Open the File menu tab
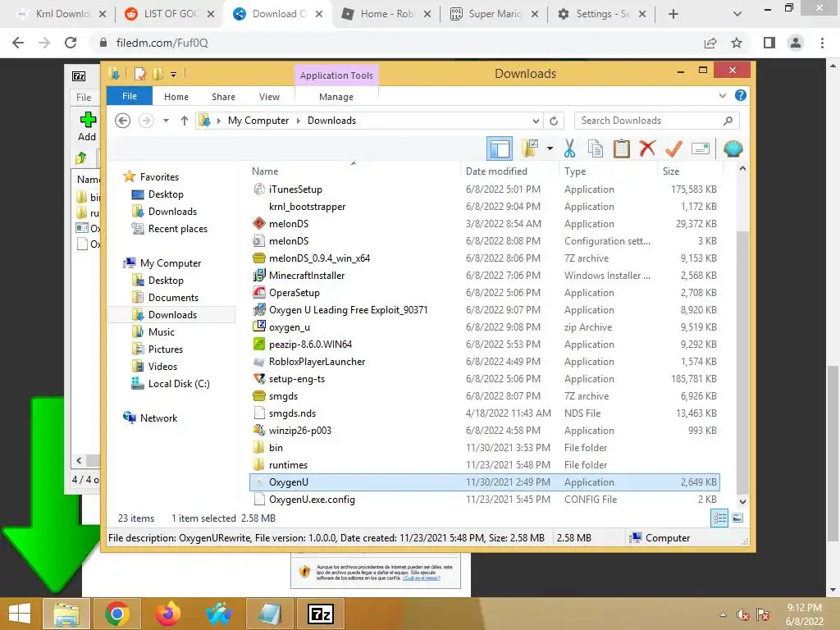 (129, 97)
